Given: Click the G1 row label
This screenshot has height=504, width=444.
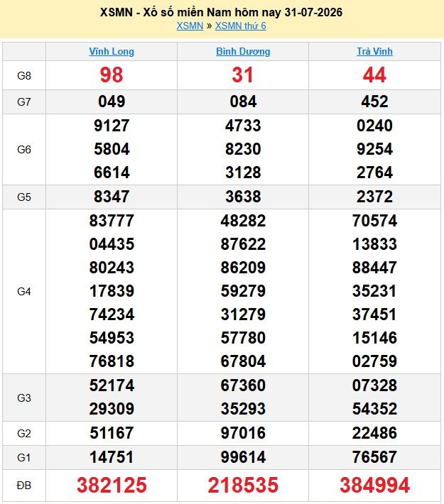Looking at the screenshot, I should [24, 457].
